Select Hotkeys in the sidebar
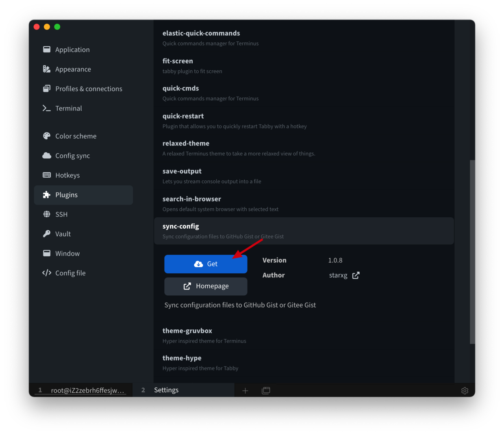 67,175
